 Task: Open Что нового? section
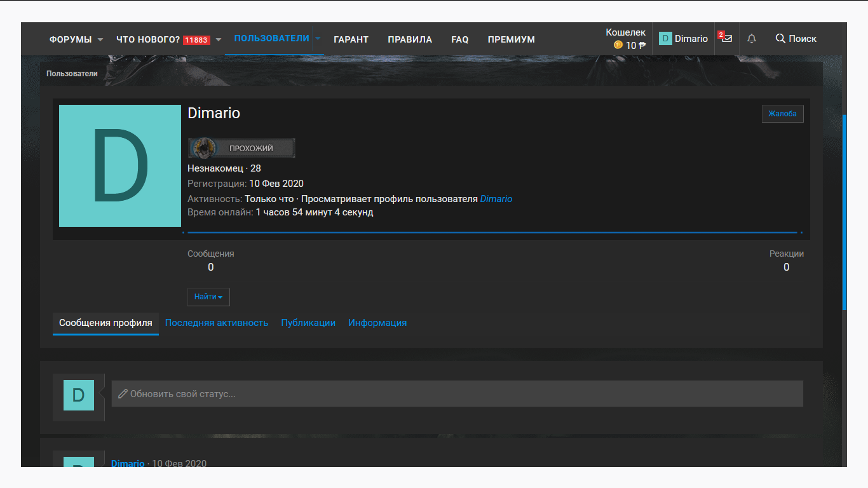[x=148, y=39]
